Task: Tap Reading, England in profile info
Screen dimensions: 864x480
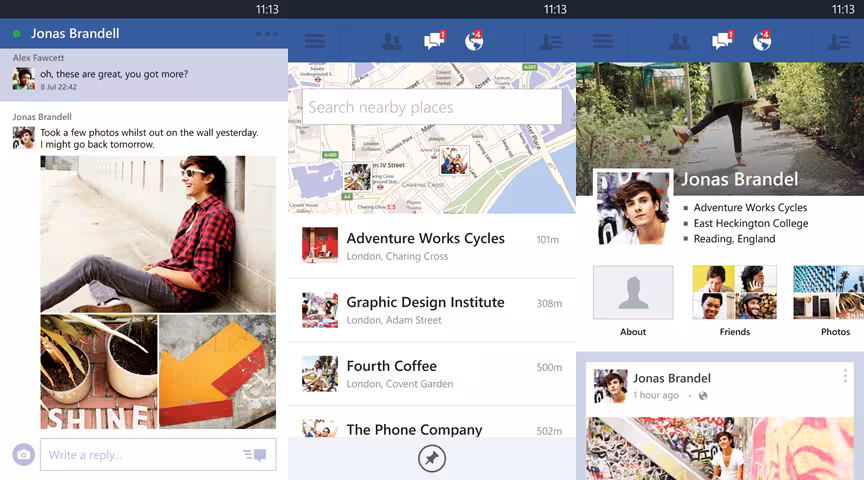Action: (x=734, y=239)
